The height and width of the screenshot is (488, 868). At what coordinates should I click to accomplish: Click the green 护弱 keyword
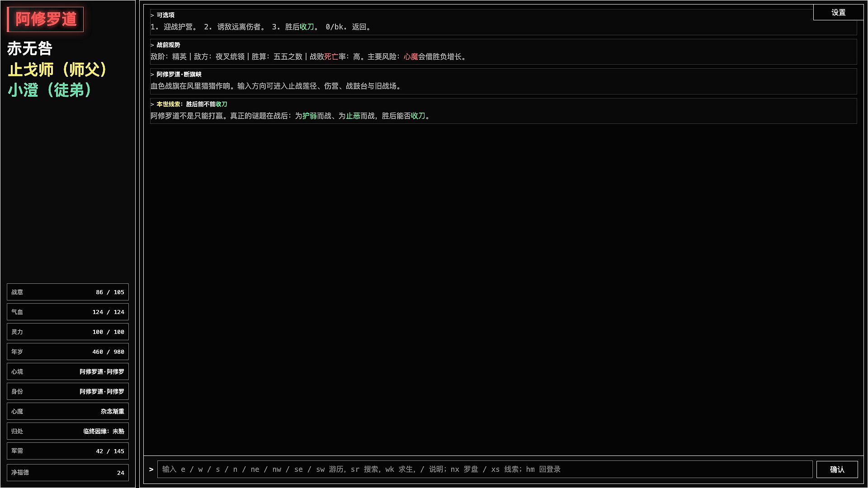pos(310,116)
